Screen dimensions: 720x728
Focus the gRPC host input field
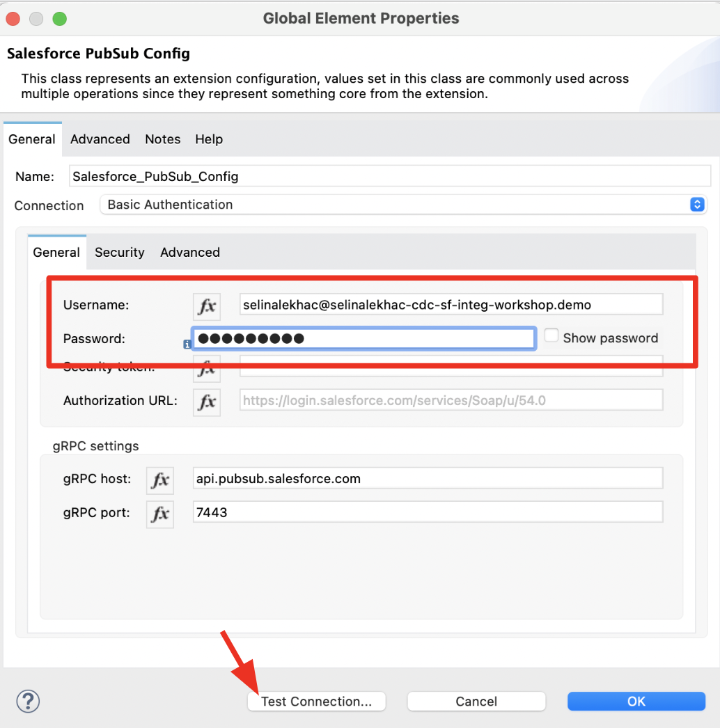coord(428,479)
